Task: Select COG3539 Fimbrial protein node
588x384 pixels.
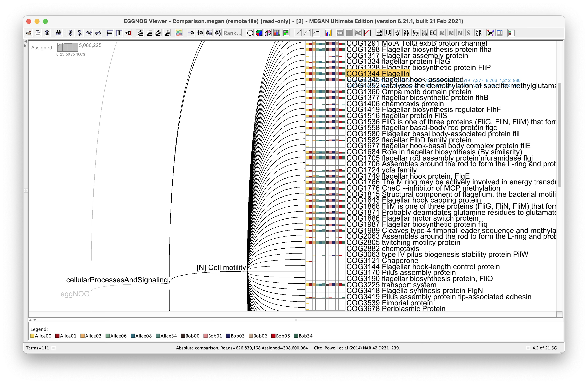Action: (390, 303)
